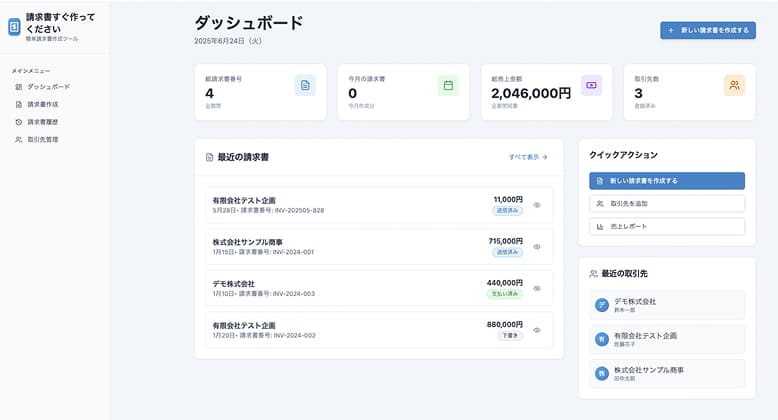Click the document icon on 総請求書番号 card
Image resolution: width=778 pixels, height=420 pixels.
(x=305, y=85)
